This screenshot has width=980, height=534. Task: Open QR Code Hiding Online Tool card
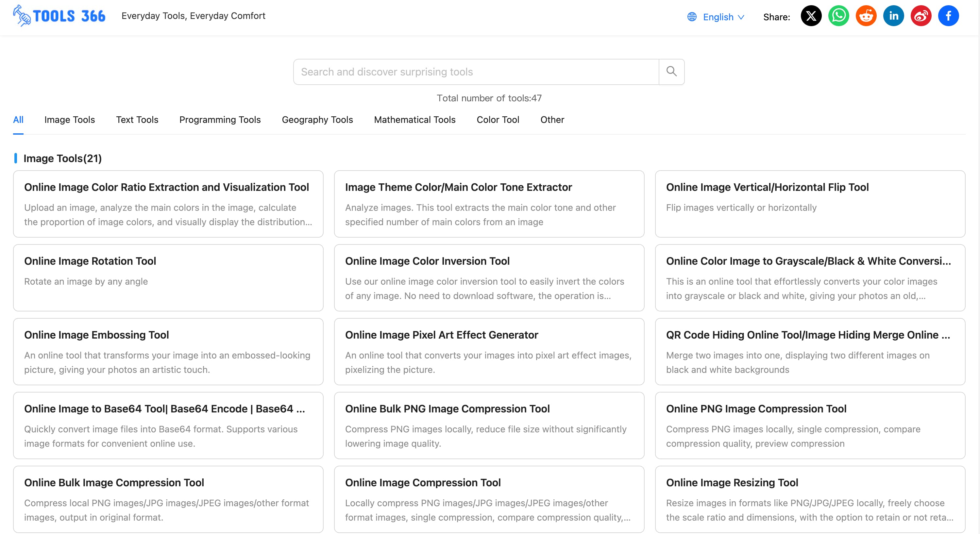(810, 351)
